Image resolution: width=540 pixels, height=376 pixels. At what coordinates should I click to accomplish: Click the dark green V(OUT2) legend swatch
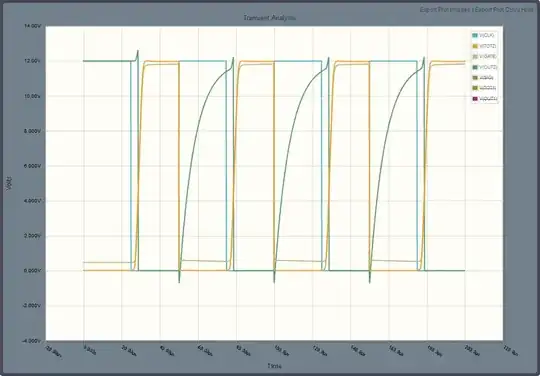coord(475,67)
